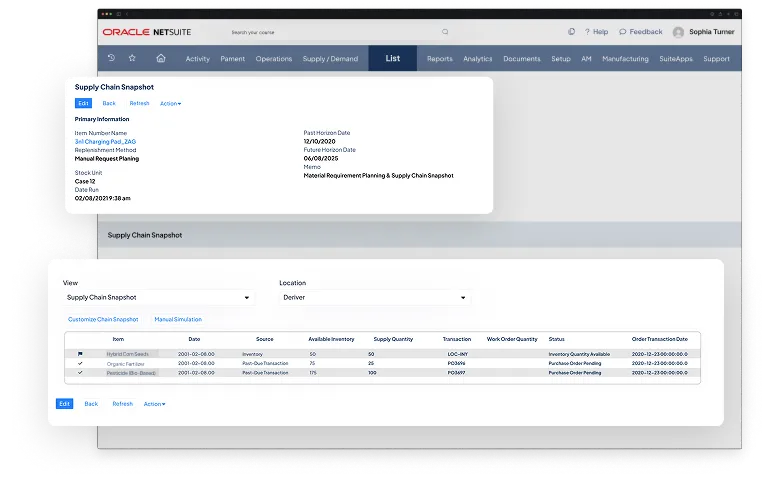Expand the Action menu in the top panel
The height and width of the screenshot is (485, 771).
click(171, 103)
